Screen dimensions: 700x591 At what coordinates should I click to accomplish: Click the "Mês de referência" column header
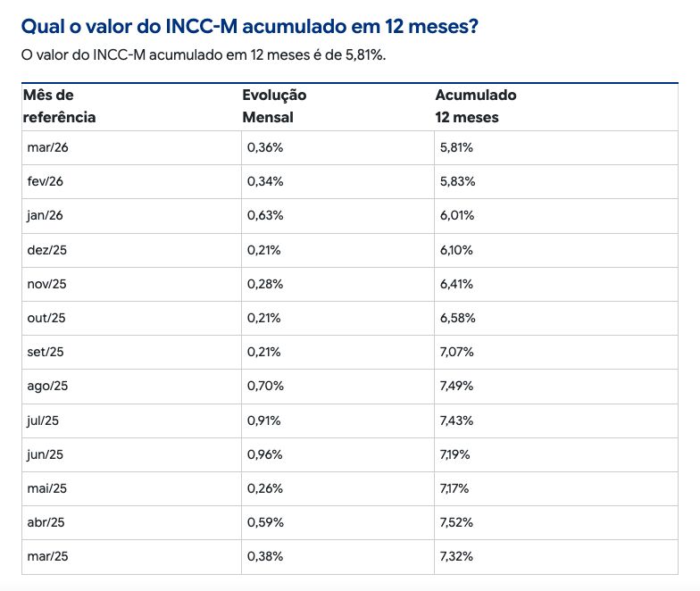pos(59,106)
